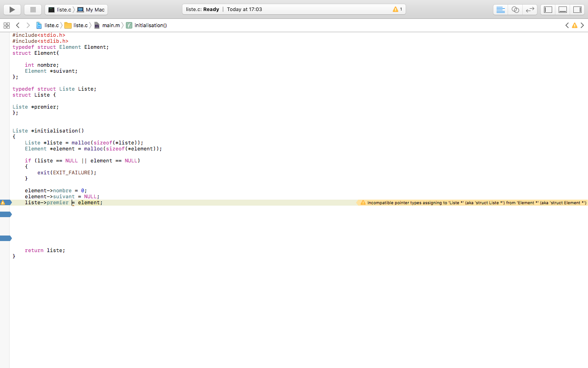
Task: Toggle the Debug area panel
Action: coord(563,9)
